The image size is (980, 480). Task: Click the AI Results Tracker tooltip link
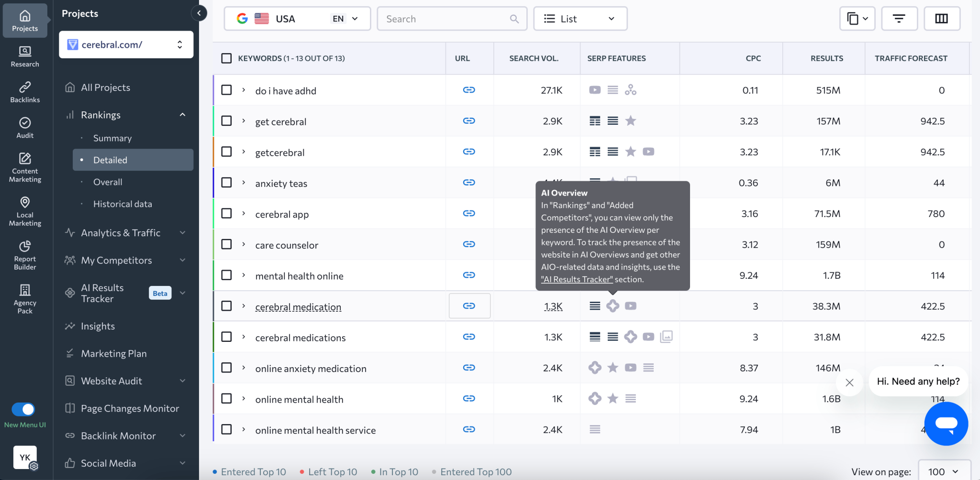(x=576, y=279)
